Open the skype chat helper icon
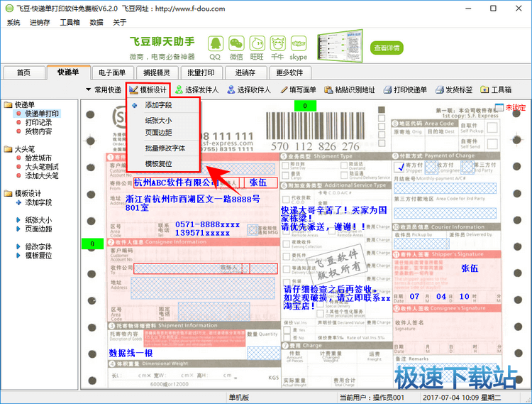 coord(299,44)
